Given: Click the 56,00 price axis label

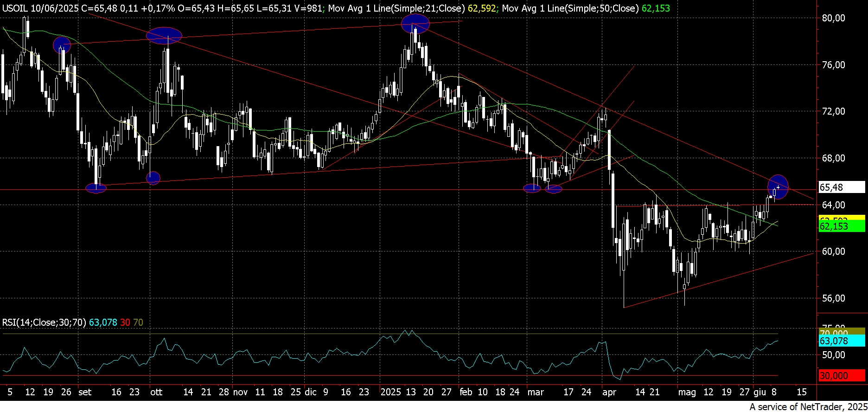Looking at the screenshot, I should (x=833, y=298).
